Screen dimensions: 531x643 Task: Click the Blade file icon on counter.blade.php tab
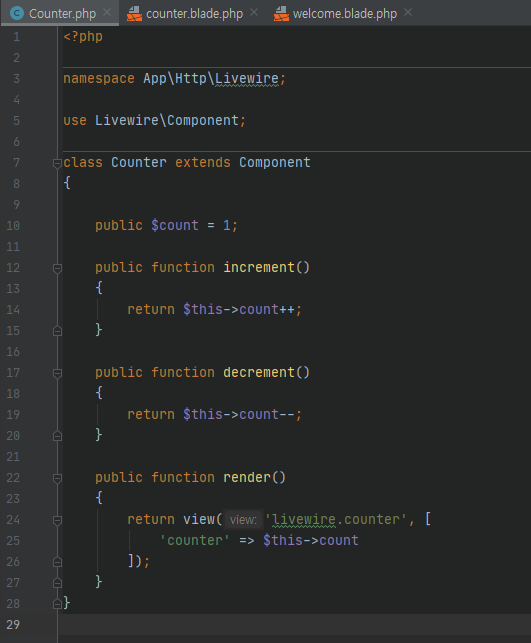tap(134, 14)
